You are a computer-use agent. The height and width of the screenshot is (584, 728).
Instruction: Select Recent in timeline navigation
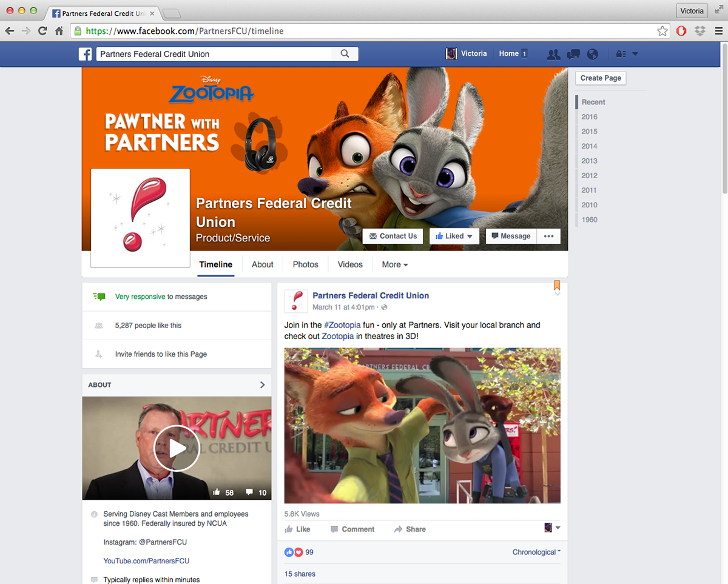[x=593, y=102]
